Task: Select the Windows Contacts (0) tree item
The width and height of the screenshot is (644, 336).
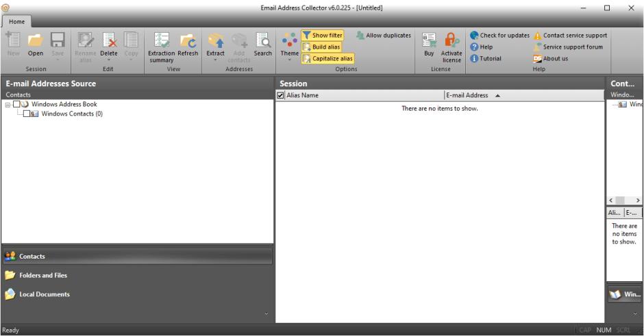Action: [72, 114]
